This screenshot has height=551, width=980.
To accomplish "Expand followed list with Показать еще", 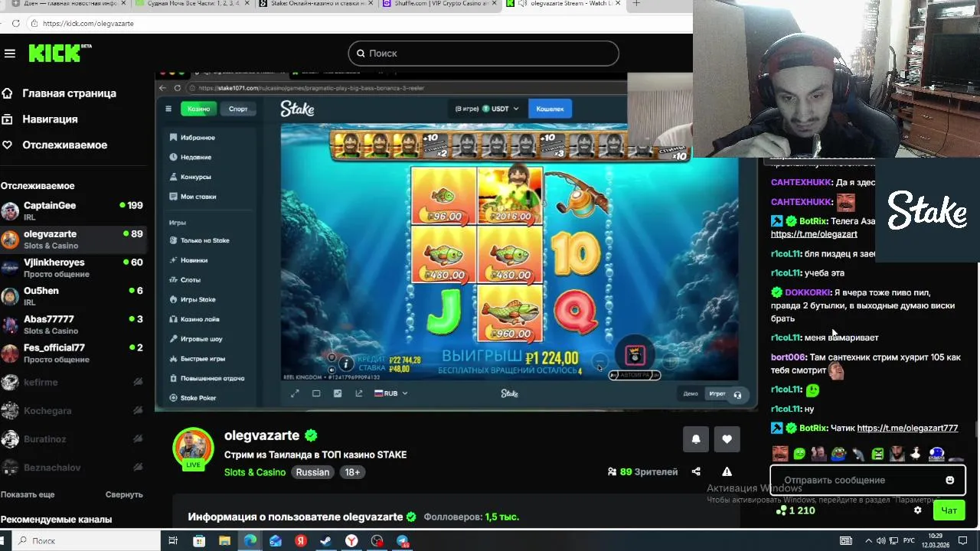I will tap(28, 494).
